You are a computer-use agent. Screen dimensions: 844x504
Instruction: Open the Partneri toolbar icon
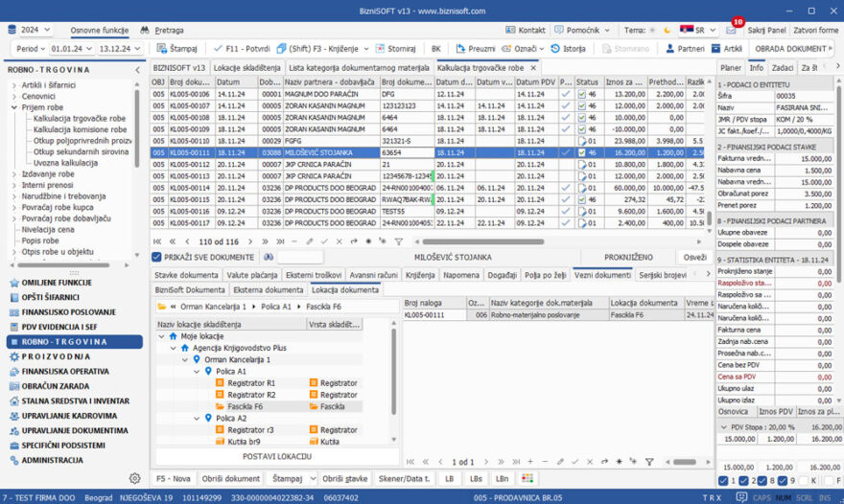pos(669,48)
